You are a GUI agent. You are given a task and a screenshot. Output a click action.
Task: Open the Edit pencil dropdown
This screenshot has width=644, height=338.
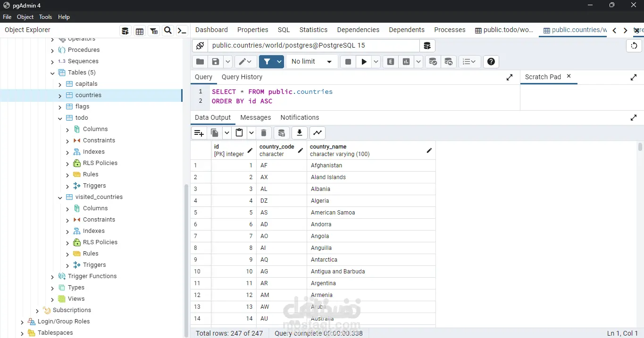click(246, 62)
